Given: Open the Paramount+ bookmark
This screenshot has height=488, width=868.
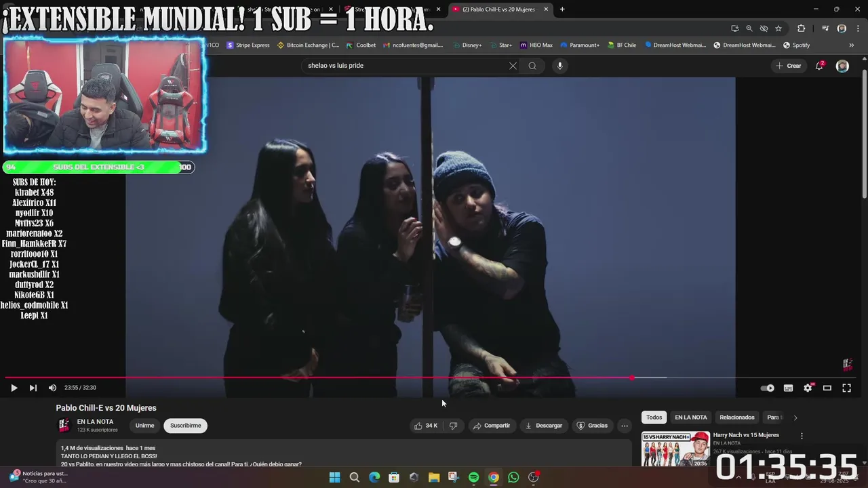Looking at the screenshot, I should [x=580, y=45].
